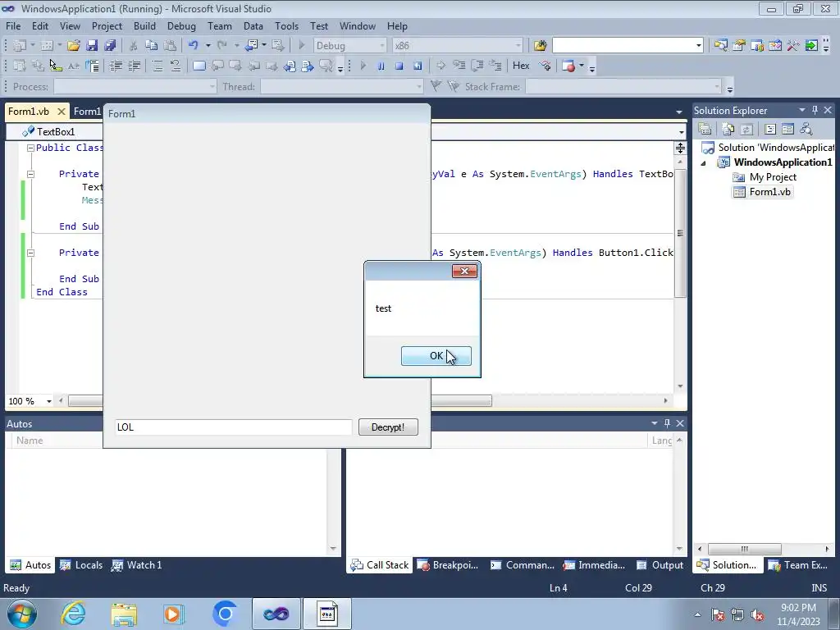The height and width of the screenshot is (630, 840).
Task: Click the Find combo box field
Action: point(628,46)
